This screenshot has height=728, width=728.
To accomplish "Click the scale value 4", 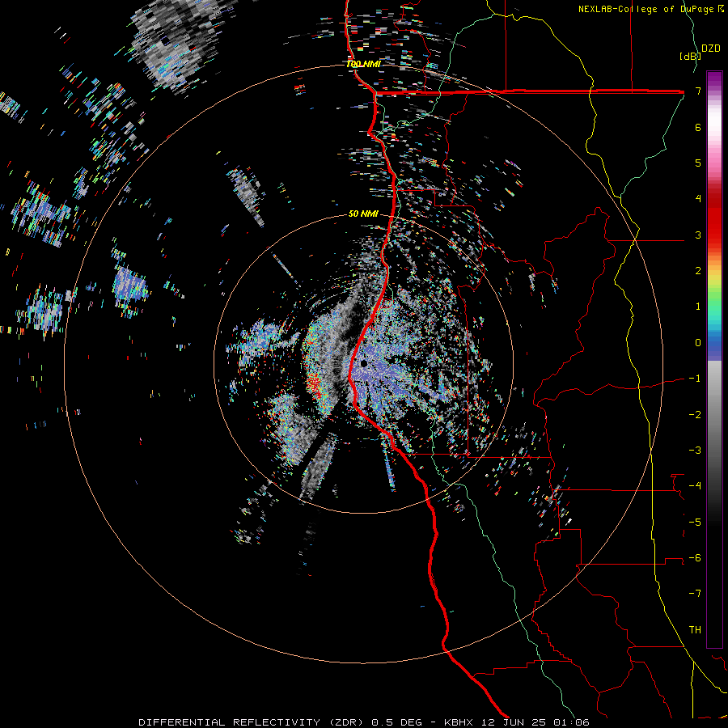I will [x=698, y=199].
